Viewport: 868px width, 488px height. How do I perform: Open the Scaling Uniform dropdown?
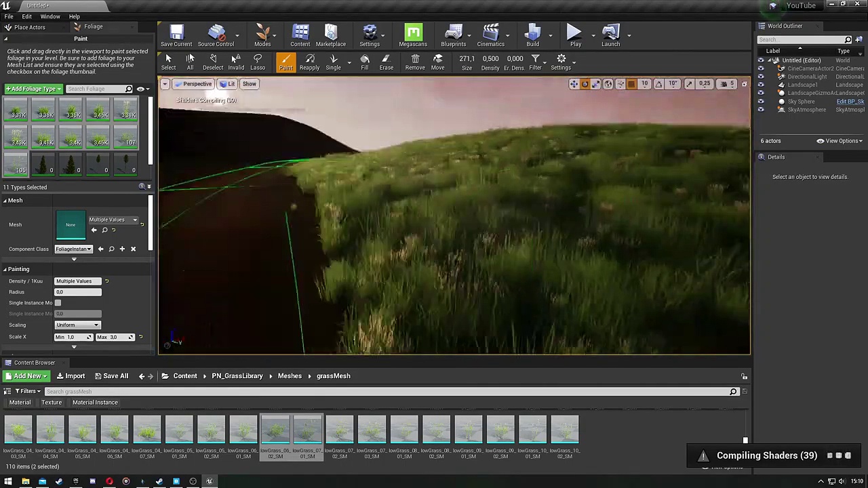point(77,325)
